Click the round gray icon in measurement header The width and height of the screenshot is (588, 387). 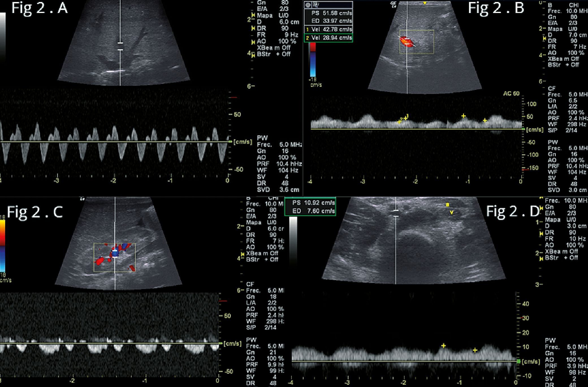pyautogui.click(x=308, y=5)
